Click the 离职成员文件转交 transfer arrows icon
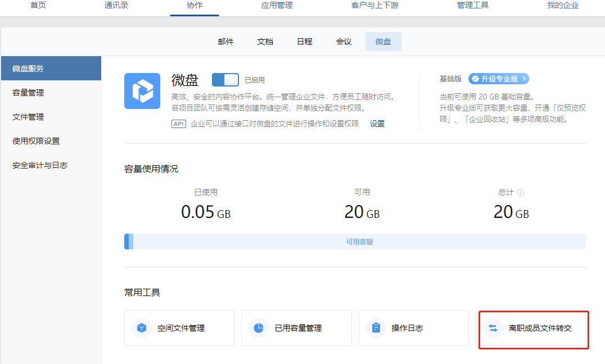Viewport: 605px width, 364px height. pos(493,328)
